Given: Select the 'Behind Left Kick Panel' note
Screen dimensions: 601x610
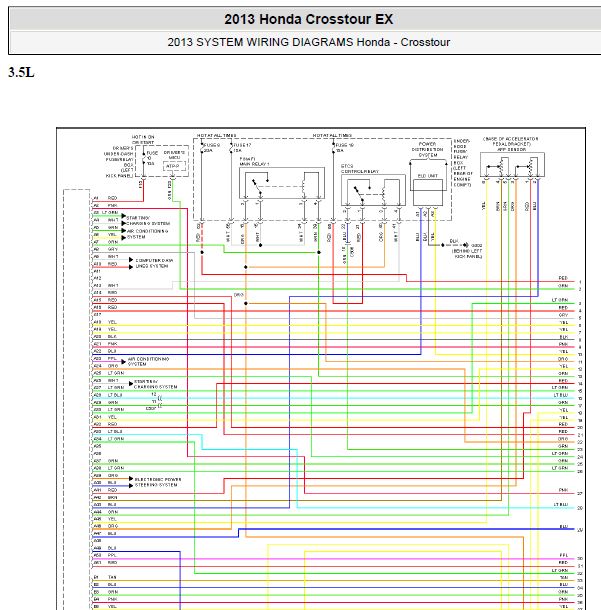Looking at the screenshot, I should (x=467, y=254).
